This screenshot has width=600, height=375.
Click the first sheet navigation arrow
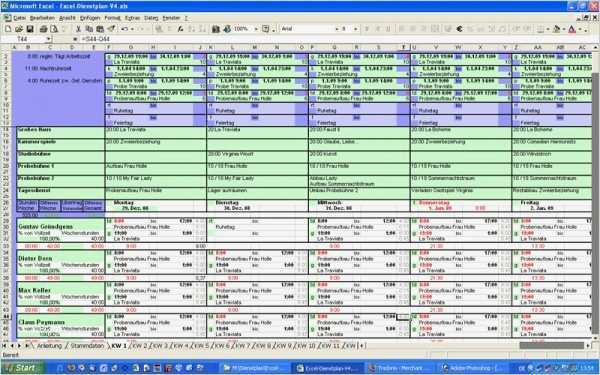[4, 346]
